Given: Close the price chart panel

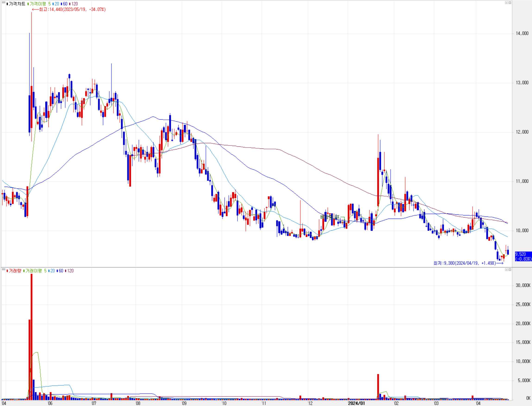Looking at the screenshot, I should point(510,3).
